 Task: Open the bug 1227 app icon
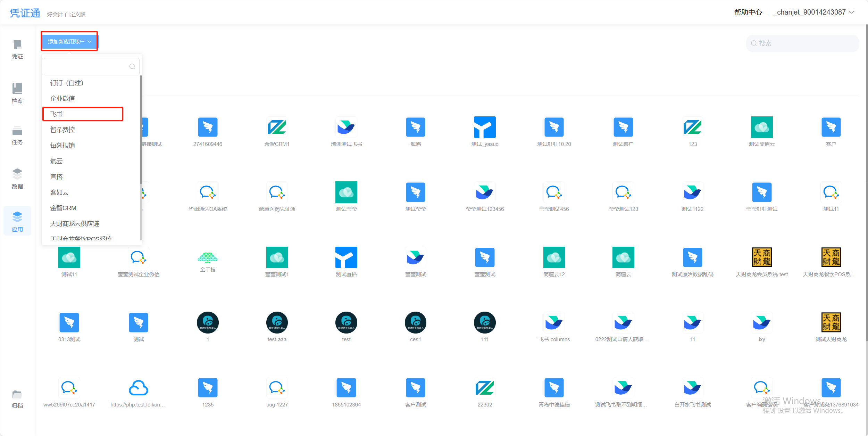277,388
